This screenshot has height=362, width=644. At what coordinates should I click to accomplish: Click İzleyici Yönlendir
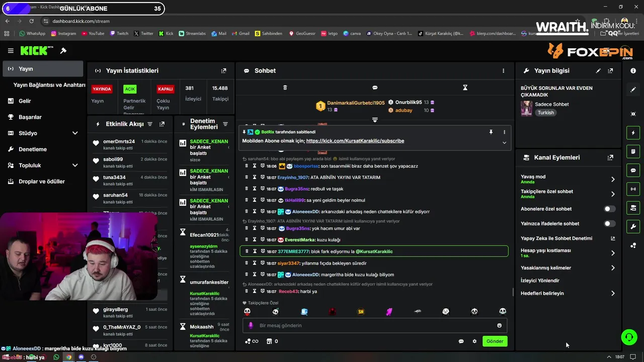coord(540,281)
